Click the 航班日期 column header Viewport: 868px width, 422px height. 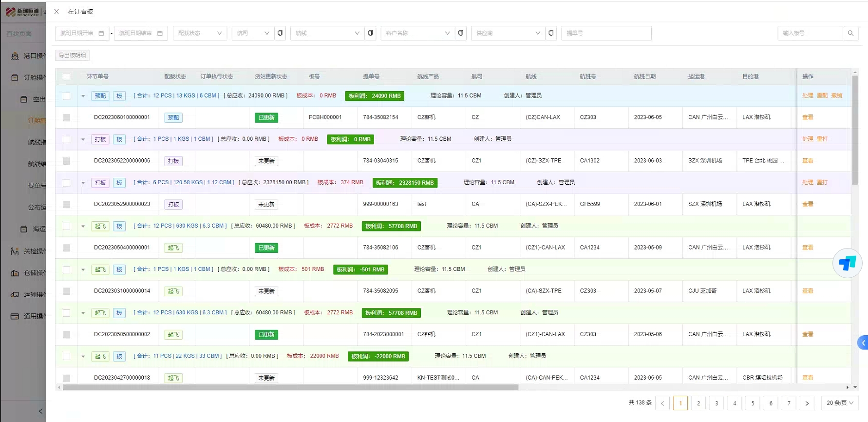point(645,77)
